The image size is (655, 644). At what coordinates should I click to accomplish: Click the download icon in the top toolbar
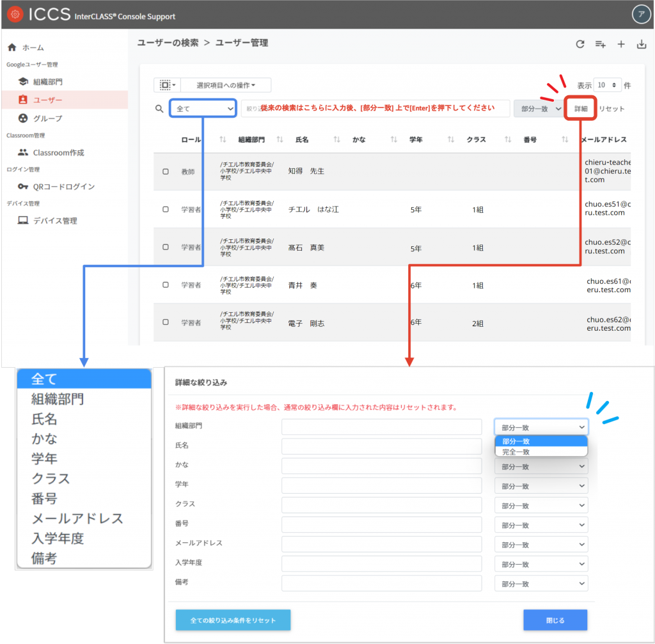[x=641, y=44]
